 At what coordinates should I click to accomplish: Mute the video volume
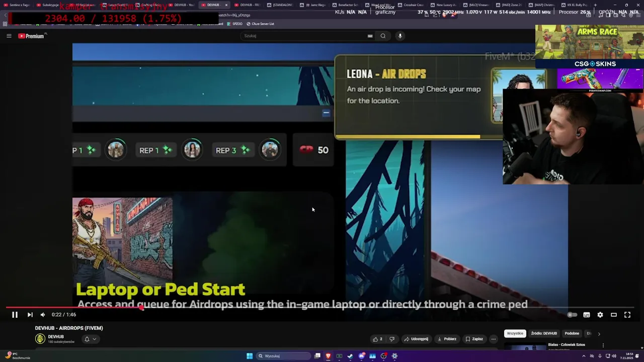click(43, 315)
